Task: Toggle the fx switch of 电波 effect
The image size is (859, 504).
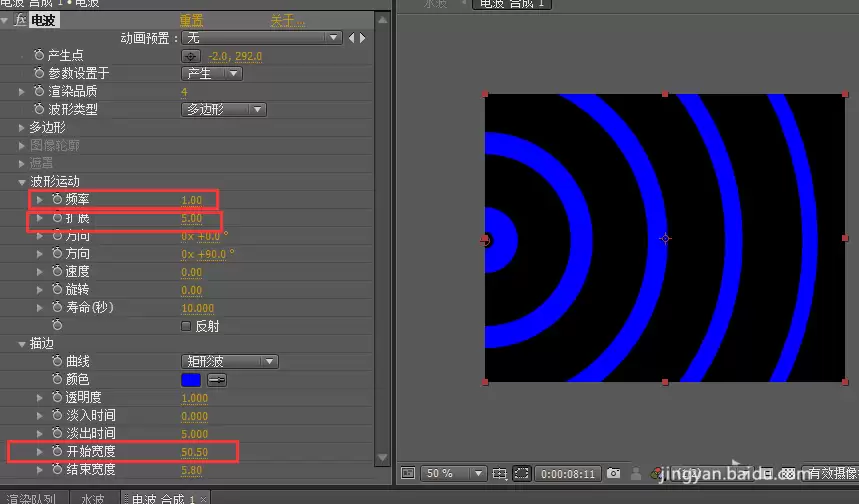Action: tap(21, 20)
